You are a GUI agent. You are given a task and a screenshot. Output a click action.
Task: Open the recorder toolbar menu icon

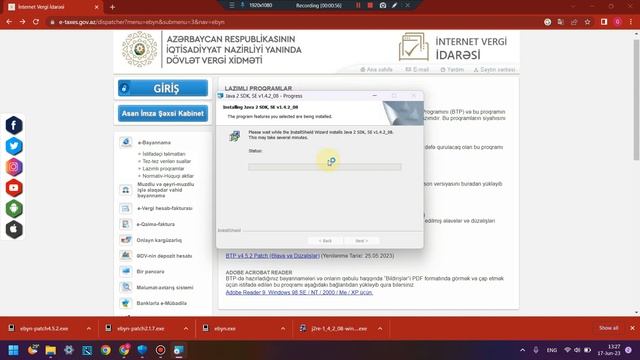(231, 5)
